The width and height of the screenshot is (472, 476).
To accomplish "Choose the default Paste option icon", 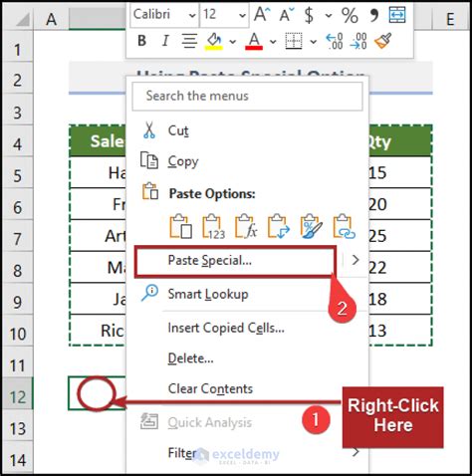I will tap(181, 226).
